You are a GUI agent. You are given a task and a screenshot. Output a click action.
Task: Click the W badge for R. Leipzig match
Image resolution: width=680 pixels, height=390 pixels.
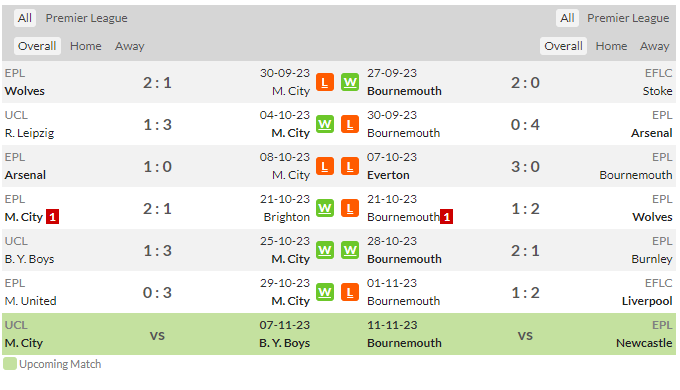point(324,125)
